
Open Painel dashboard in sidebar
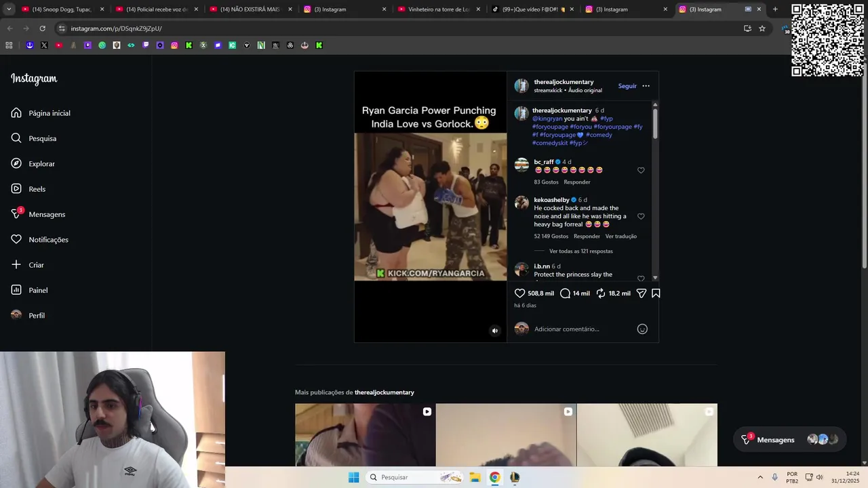pyautogui.click(x=29, y=290)
